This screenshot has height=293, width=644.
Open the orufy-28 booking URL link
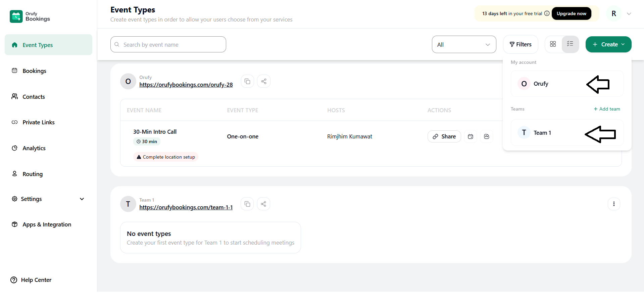[x=186, y=85]
